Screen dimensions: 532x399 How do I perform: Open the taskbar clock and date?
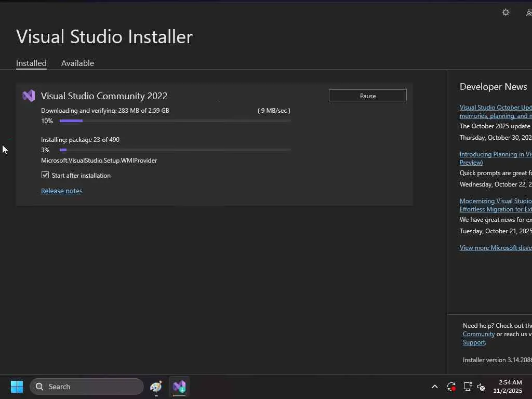(508, 387)
